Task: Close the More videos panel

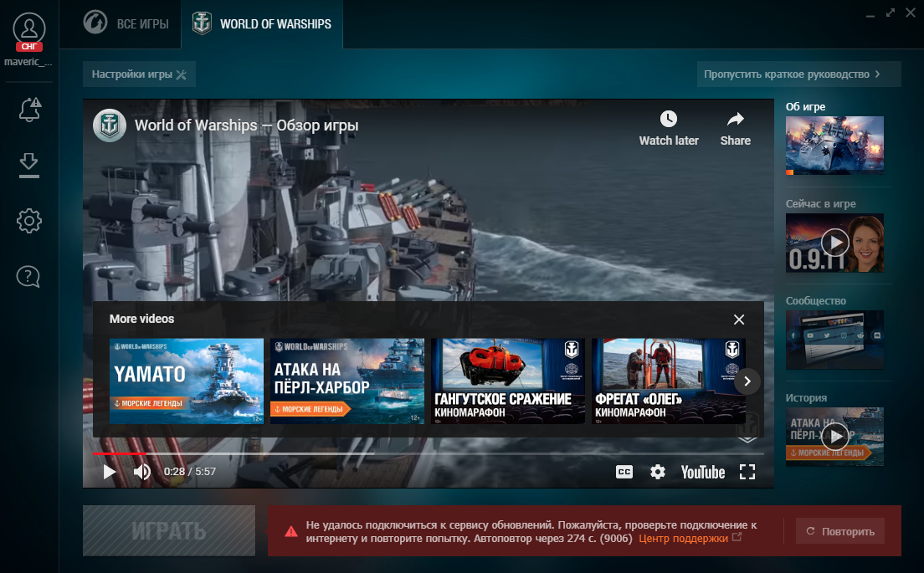Action: pos(739,320)
